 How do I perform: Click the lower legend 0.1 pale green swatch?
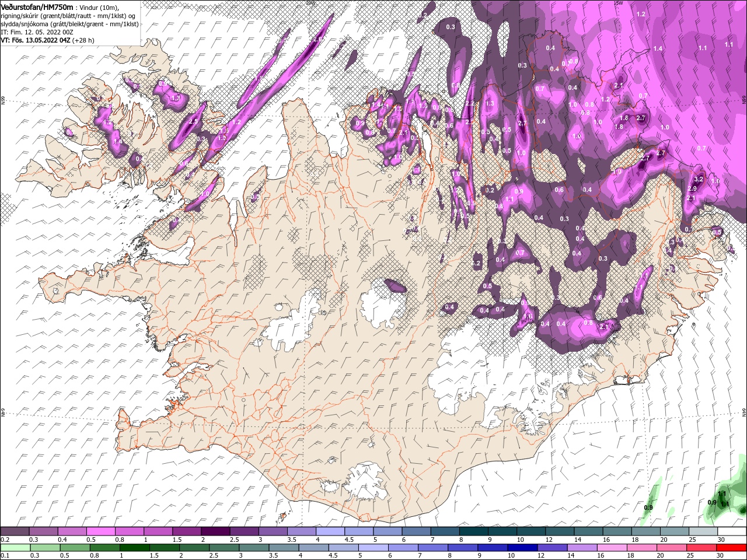click(x=15, y=548)
